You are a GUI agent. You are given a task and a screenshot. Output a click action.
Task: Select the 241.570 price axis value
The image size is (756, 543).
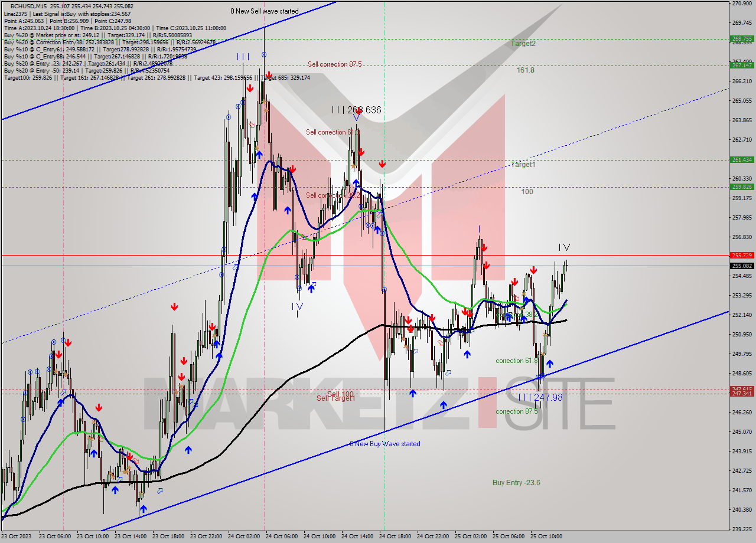pos(742,490)
